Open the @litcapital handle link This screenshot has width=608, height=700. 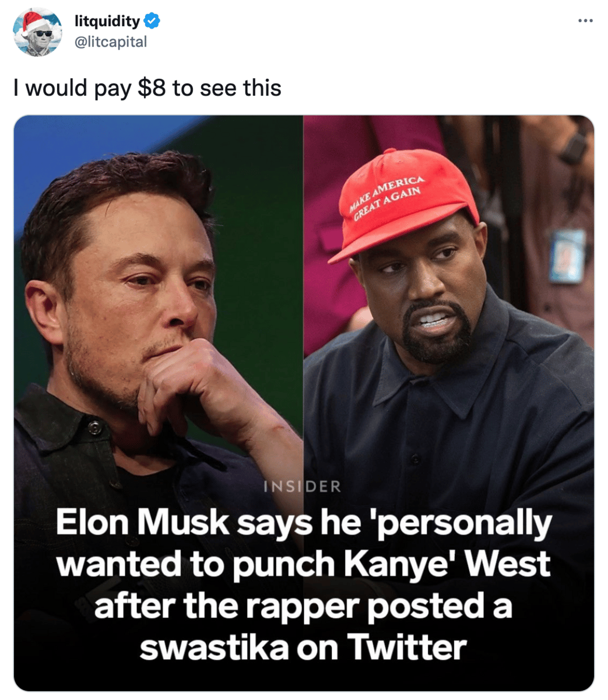111,42
